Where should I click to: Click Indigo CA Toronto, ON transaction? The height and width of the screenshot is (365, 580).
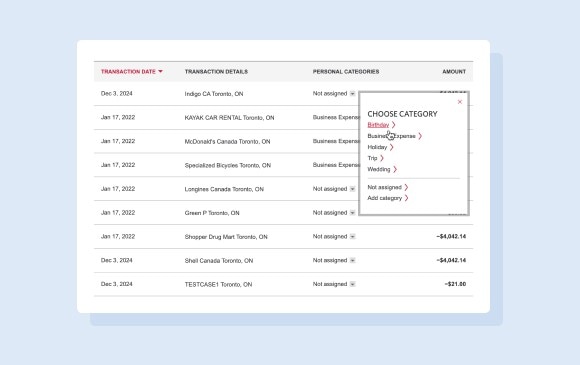[x=214, y=94]
